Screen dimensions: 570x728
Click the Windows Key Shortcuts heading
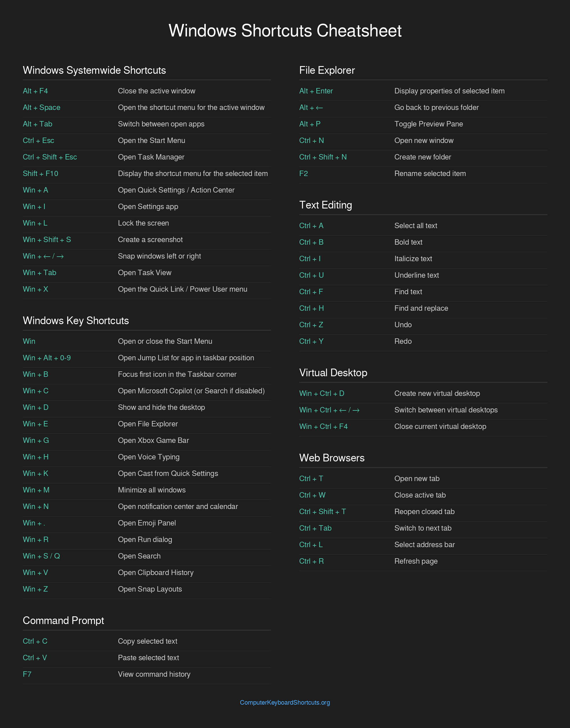pos(76,321)
